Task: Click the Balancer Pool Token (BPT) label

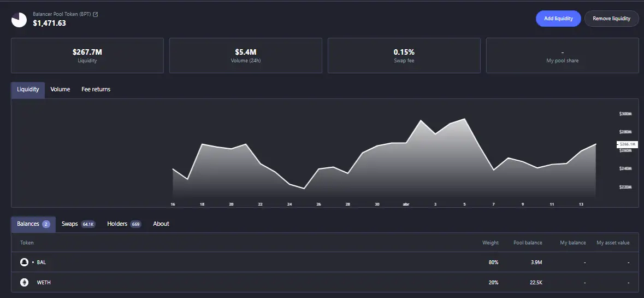Action: pyautogui.click(x=62, y=14)
